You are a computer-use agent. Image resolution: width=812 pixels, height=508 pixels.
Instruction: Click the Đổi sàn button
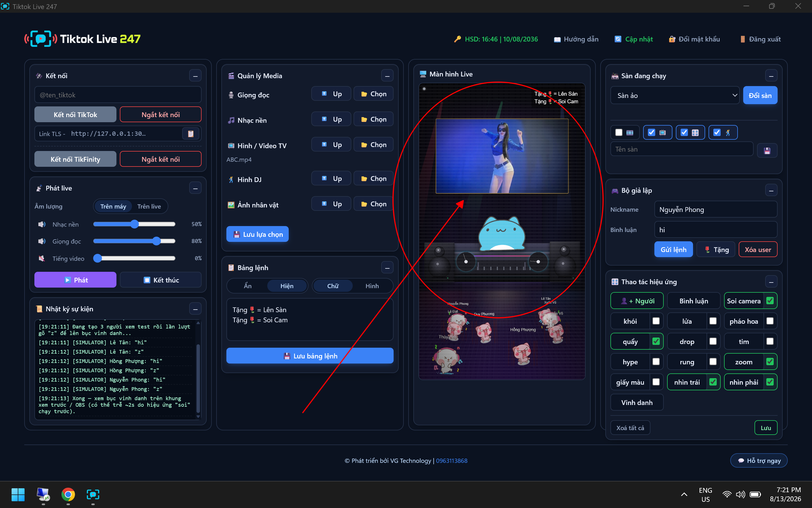[x=760, y=95]
